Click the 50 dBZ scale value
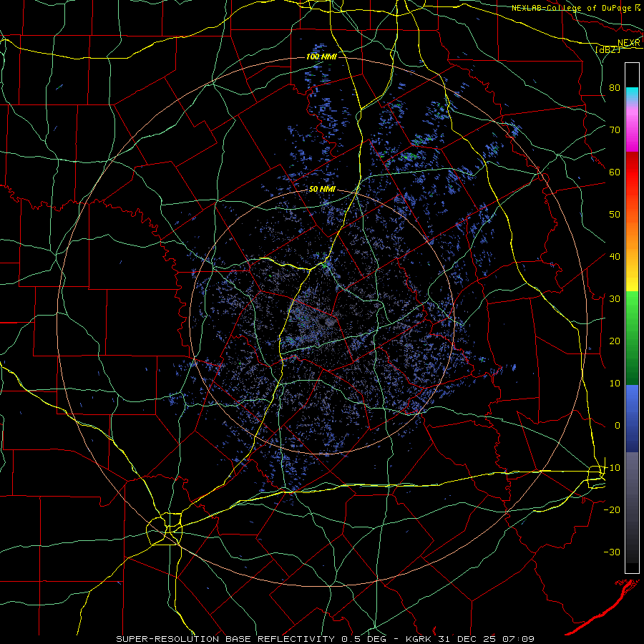The height and width of the screenshot is (644, 644). point(615,215)
